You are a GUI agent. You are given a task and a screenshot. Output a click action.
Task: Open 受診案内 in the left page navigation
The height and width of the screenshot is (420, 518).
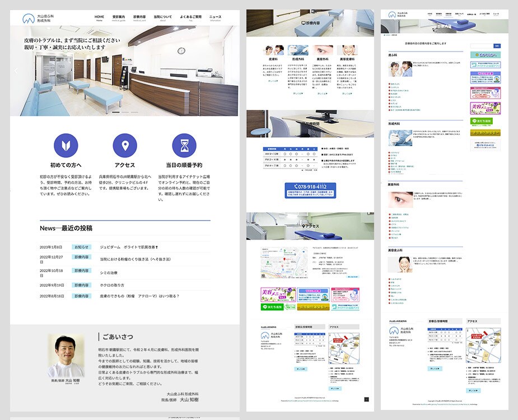[119, 18]
